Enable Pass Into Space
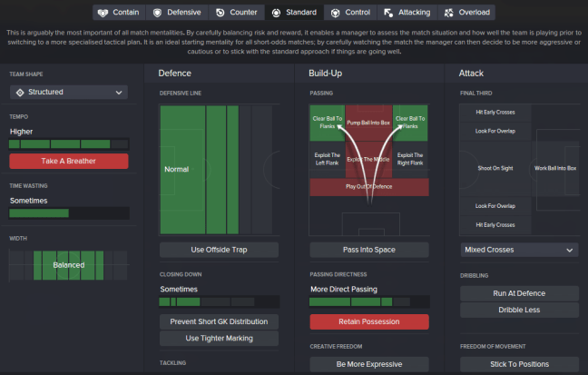Viewport: 588px width, 375px height. 368,250
